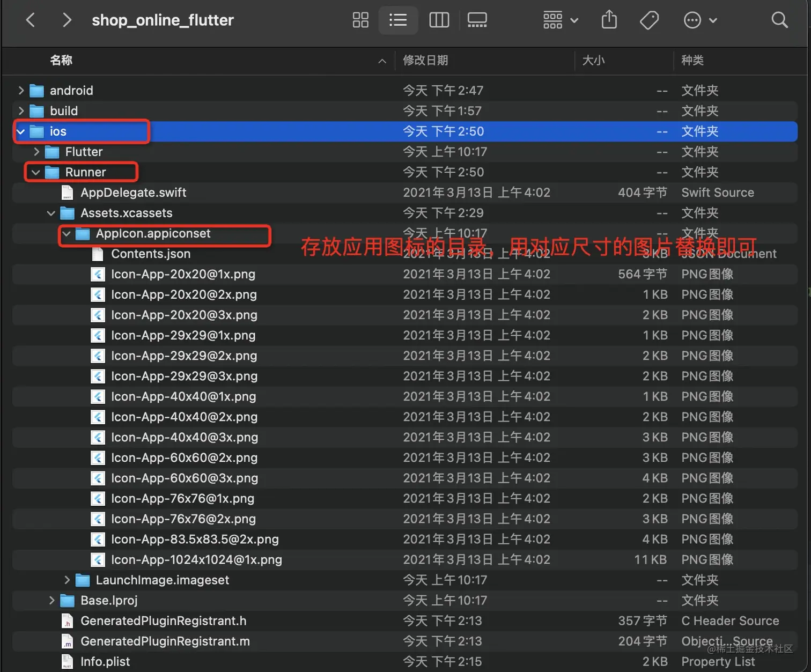Select the Icon-App-40x40@2x.png row
This screenshot has width=811, height=672.
405,417
